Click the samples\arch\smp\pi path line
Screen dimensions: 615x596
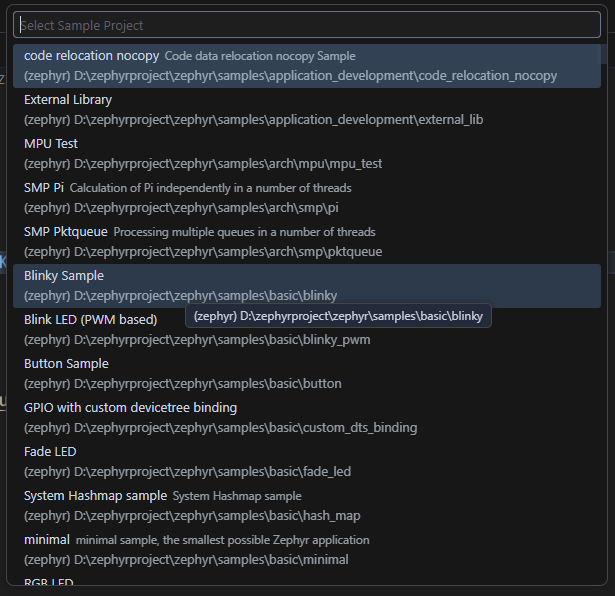(x=181, y=207)
